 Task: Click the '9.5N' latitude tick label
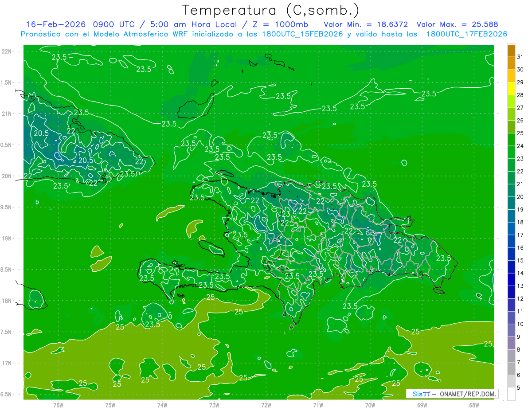(x=6, y=207)
